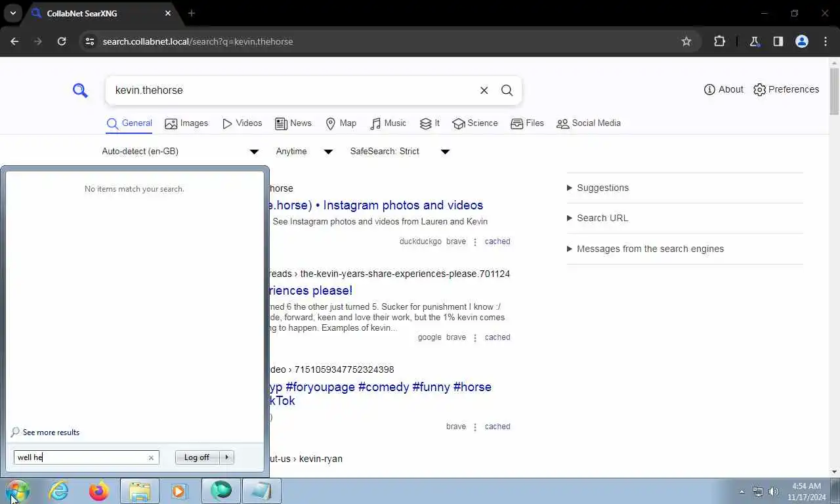Image resolution: width=840 pixels, height=504 pixels.
Task: Open cached link for google brave result
Action: (497, 337)
